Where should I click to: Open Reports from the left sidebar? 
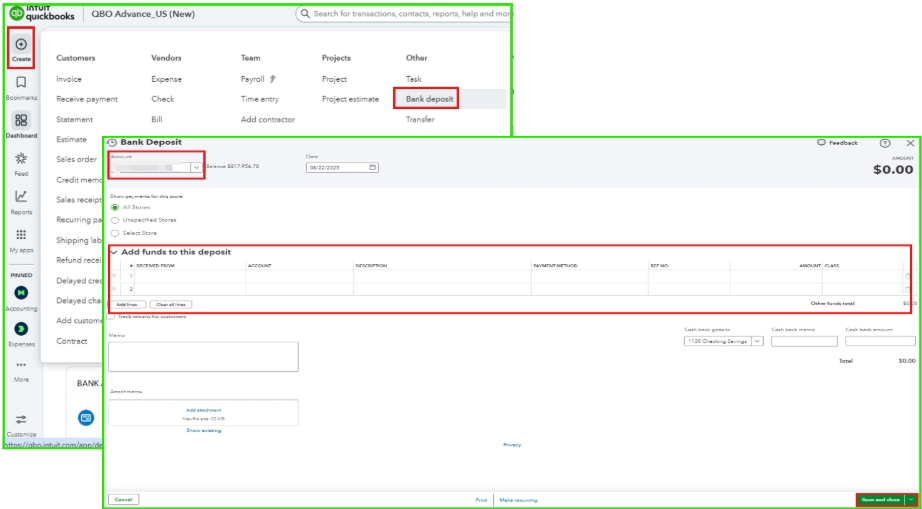(x=21, y=197)
